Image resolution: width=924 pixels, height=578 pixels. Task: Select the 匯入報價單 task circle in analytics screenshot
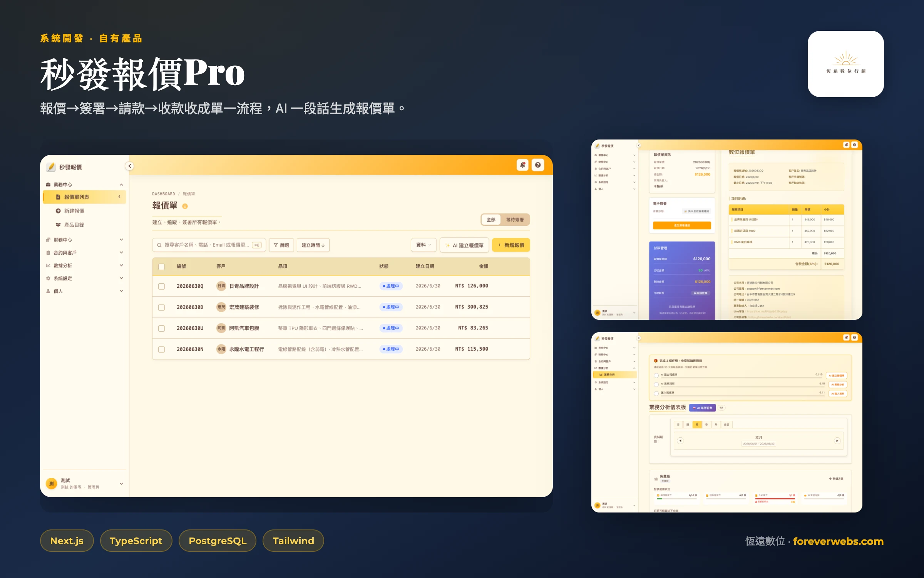point(656,393)
